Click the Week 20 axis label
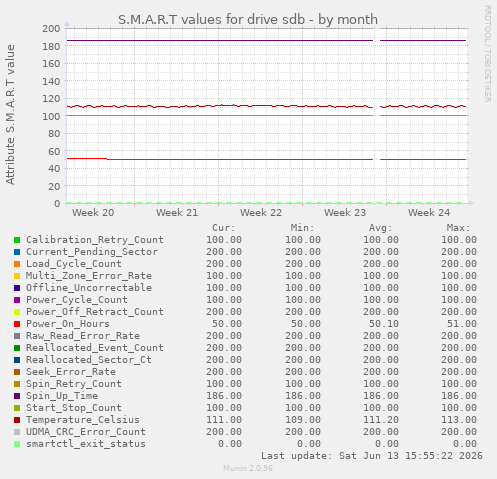This screenshot has height=479, width=497. [x=93, y=213]
